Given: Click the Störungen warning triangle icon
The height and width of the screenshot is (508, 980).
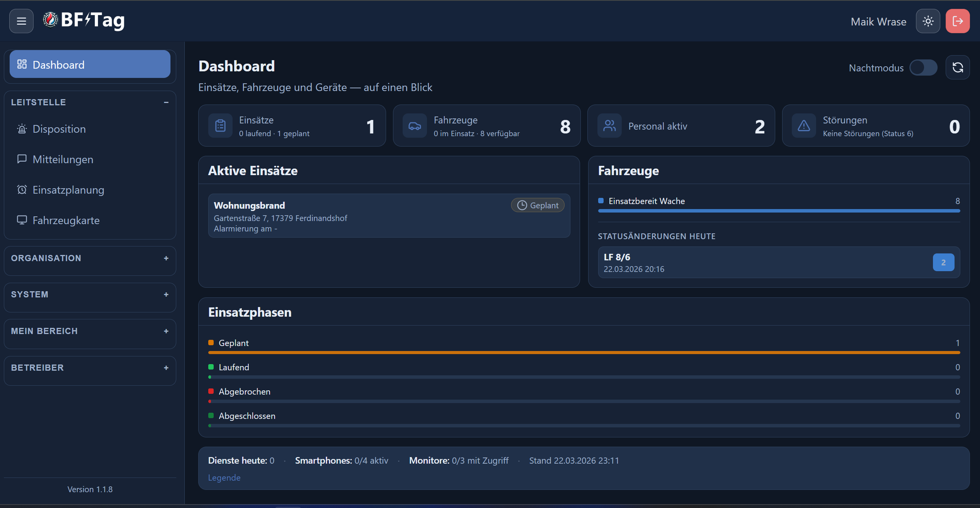Looking at the screenshot, I should click(804, 126).
